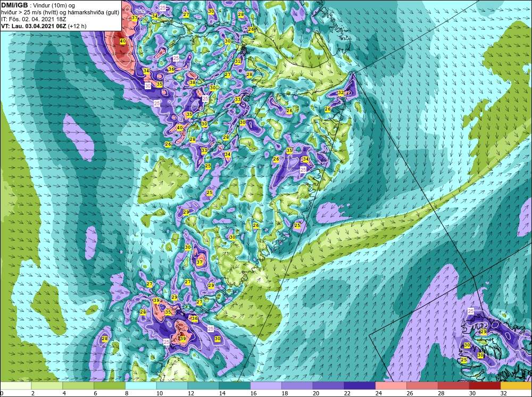Viewport: 532px width, 397px height.
Task: Click the legend tick number "6"
Action: point(95,393)
